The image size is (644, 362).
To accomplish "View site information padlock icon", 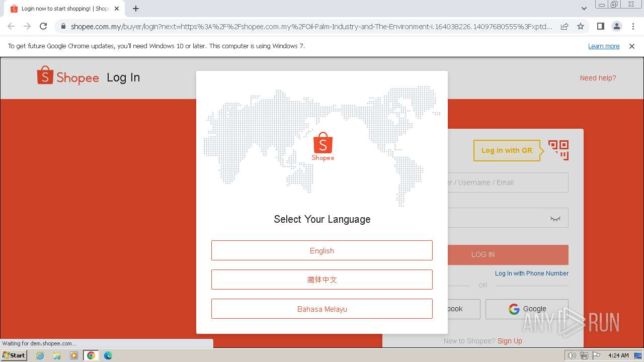I will click(63, 27).
